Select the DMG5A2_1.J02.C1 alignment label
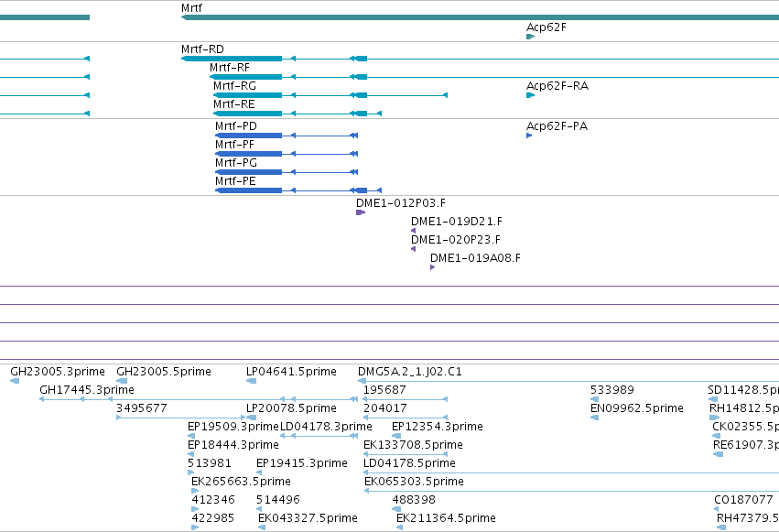Screen dimensions: 779x532 coord(410,372)
